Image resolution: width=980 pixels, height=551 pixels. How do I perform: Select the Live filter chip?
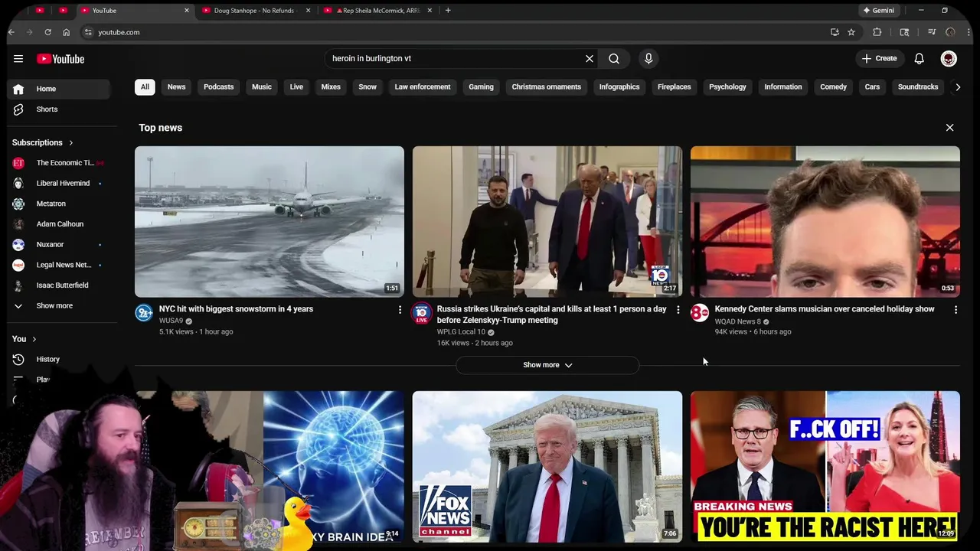tap(296, 86)
